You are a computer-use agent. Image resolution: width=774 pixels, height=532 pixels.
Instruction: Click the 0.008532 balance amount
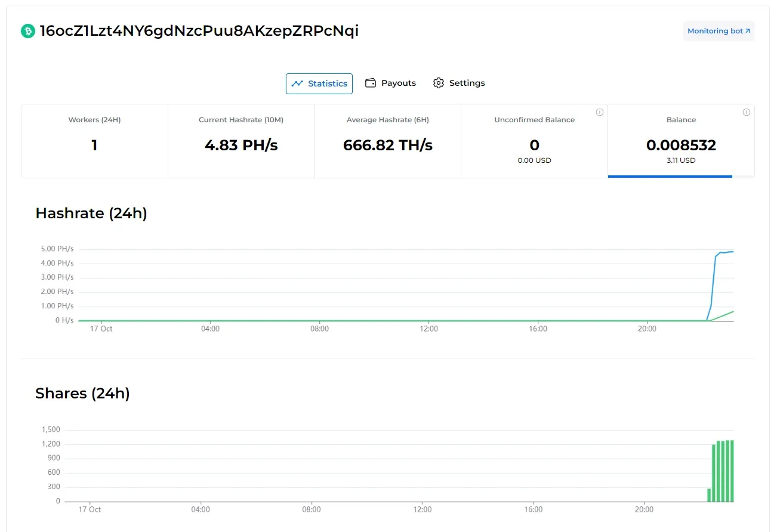(x=681, y=145)
